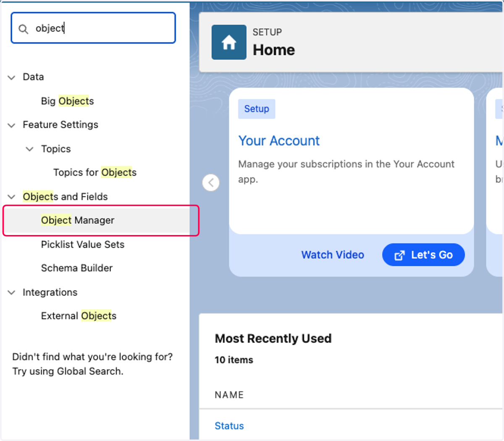Open Topics for Objects
The image size is (504, 441).
tap(95, 172)
